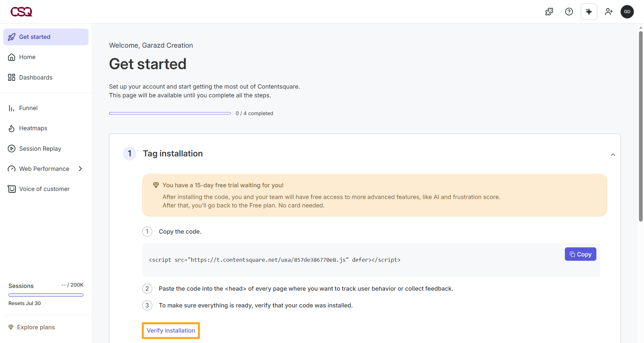
Task: Open Heatmaps section
Action: tap(46, 128)
